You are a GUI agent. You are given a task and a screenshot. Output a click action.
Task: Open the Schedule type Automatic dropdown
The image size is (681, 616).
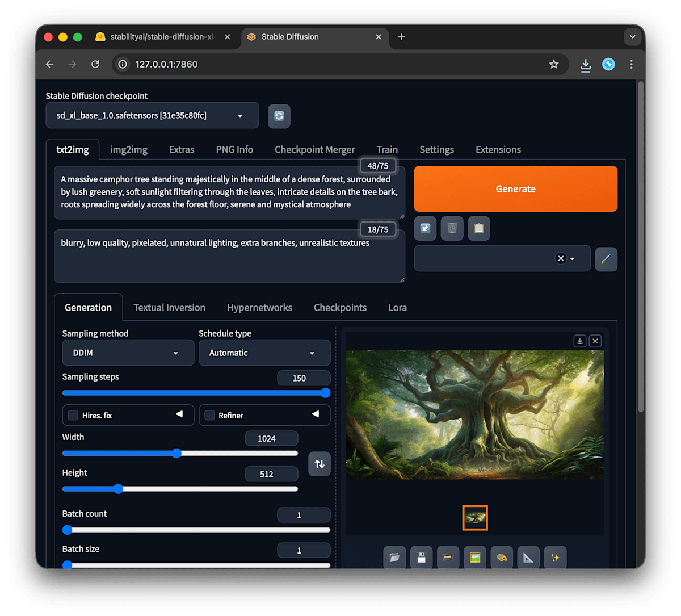[x=264, y=353]
